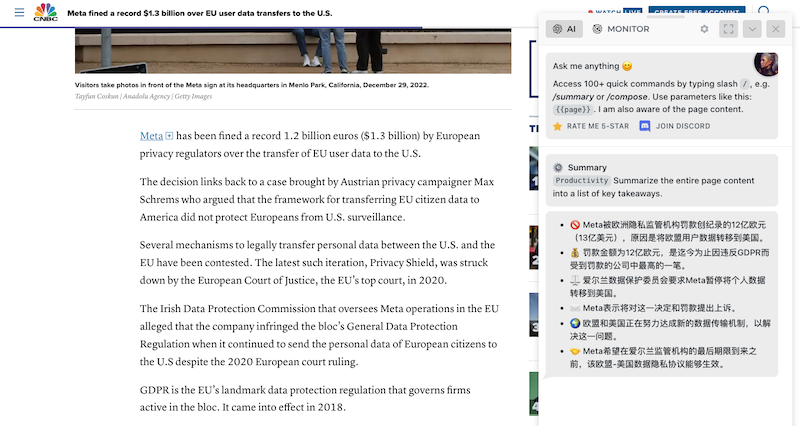Click the paragraph starting 'The Irish Data Protection'

tap(319, 335)
